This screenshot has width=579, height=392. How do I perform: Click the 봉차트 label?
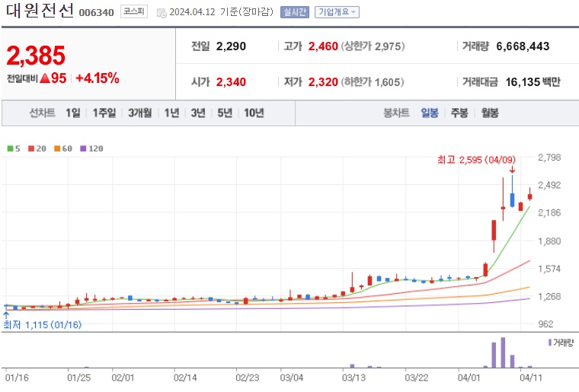tap(397, 113)
